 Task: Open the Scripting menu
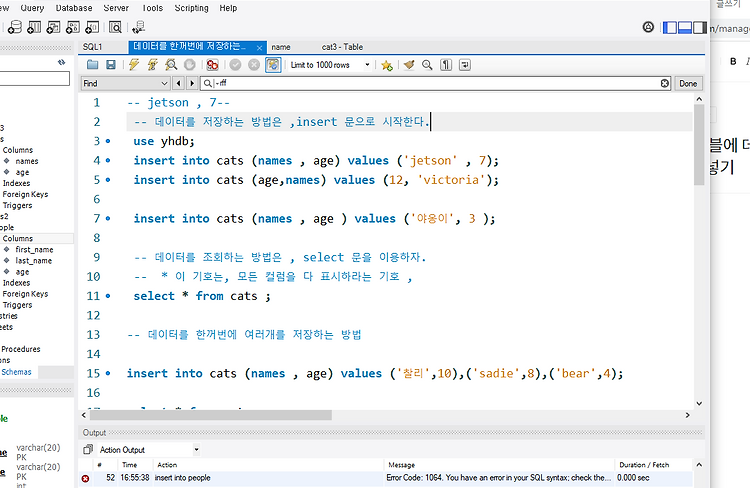(x=191, y=8)
